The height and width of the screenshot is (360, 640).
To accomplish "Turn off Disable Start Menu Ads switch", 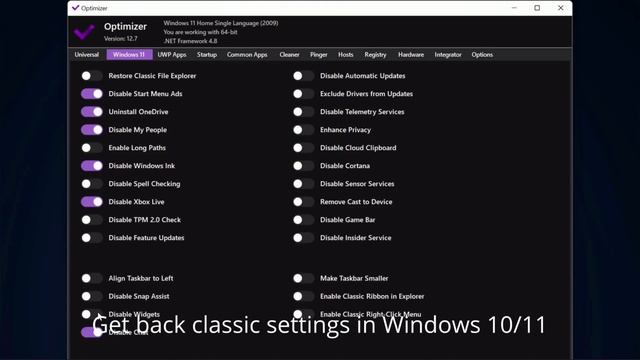I will (92, 94).
